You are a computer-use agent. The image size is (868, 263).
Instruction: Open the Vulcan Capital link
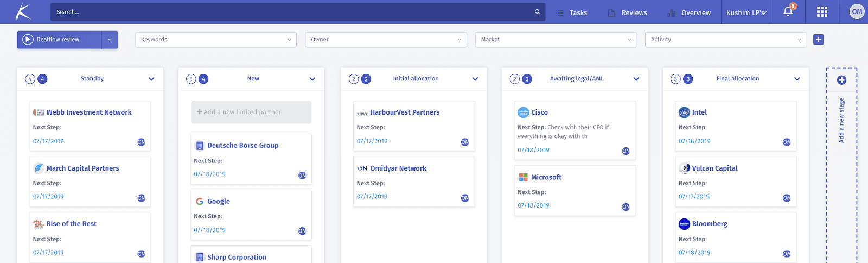coord(715,168)
